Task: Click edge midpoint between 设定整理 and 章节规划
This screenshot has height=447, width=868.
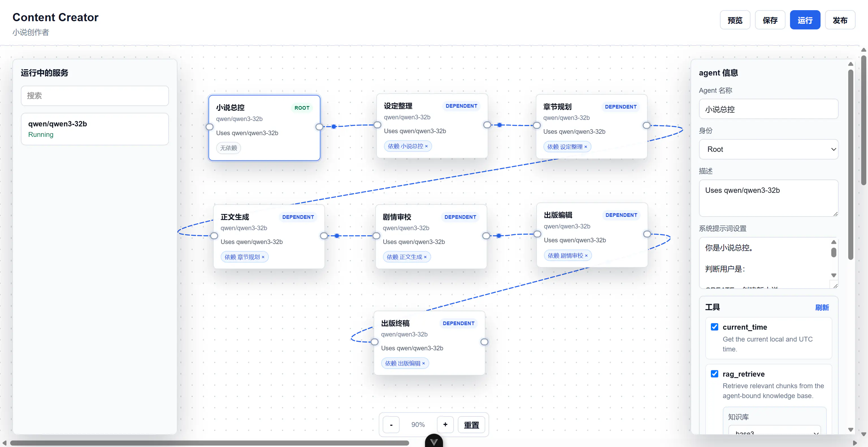Action: click(499, 125)
